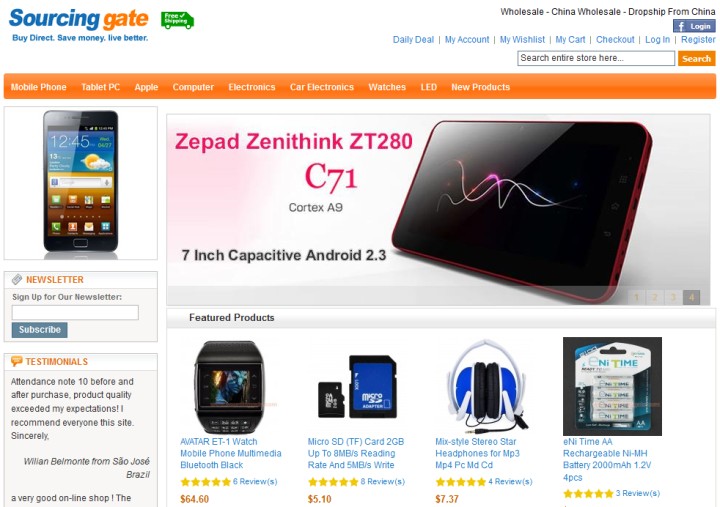
Task: Click the AVATAR ET-1 watch star rating
Action: click(x=205, y=482)
